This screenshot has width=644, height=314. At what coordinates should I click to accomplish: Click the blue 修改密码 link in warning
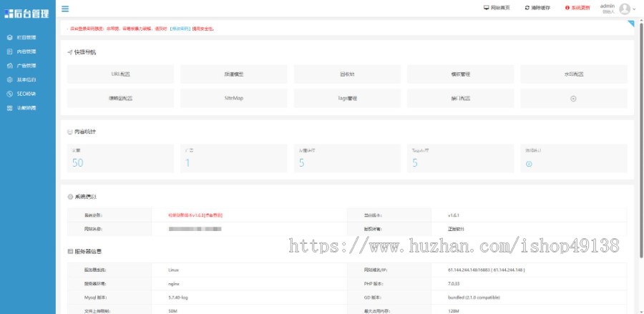(180, 29)
